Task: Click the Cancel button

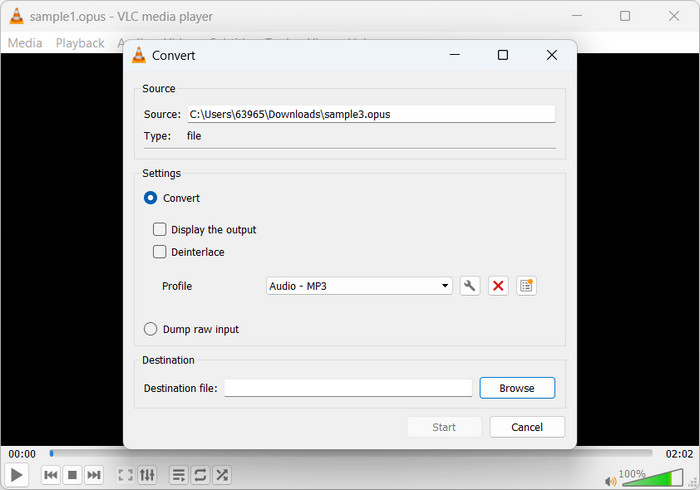Action: 527,427
